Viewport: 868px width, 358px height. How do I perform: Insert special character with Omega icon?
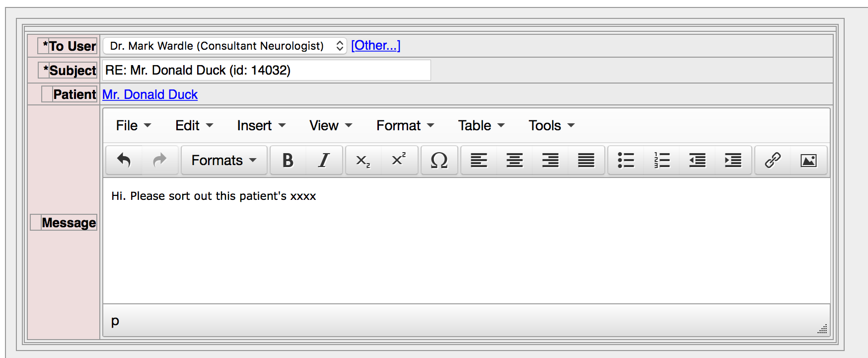point(439,160)
